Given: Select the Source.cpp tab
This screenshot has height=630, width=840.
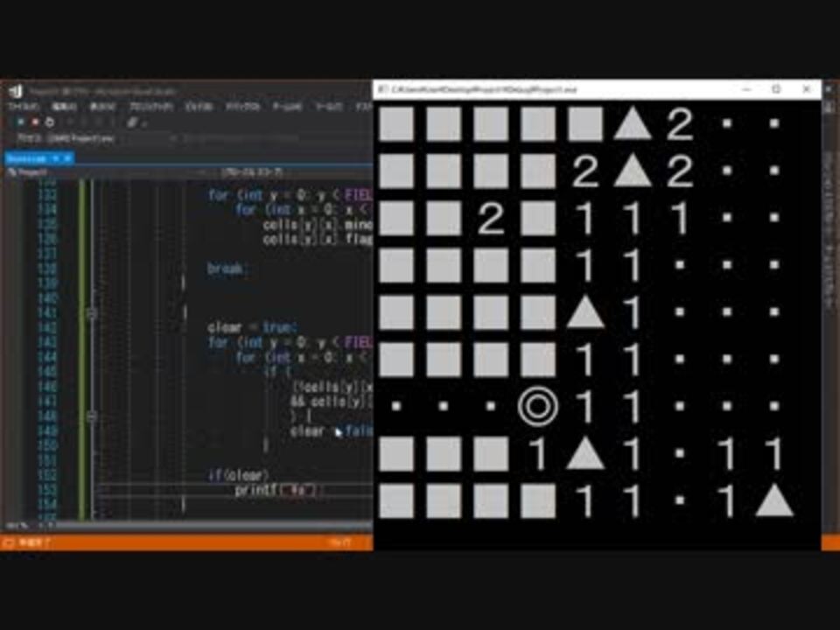Looking at the screenshot, I should (x=27, y=158).
